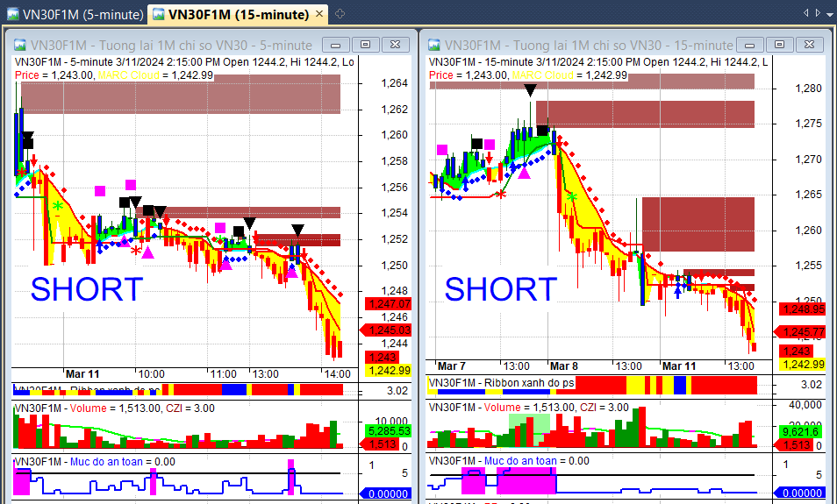Restore the 5-minute chart window
The width and height of the screenshot is (837, 504).
(366, 45)
